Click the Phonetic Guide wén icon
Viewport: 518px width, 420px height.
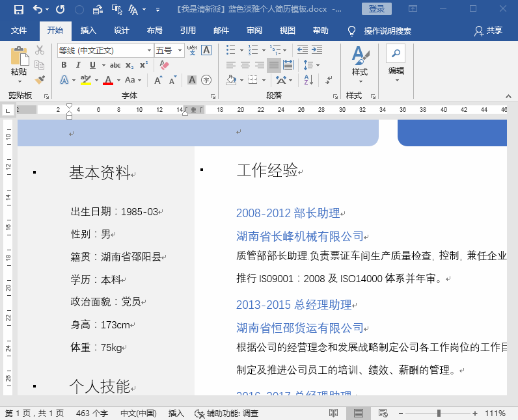point(192,50)
